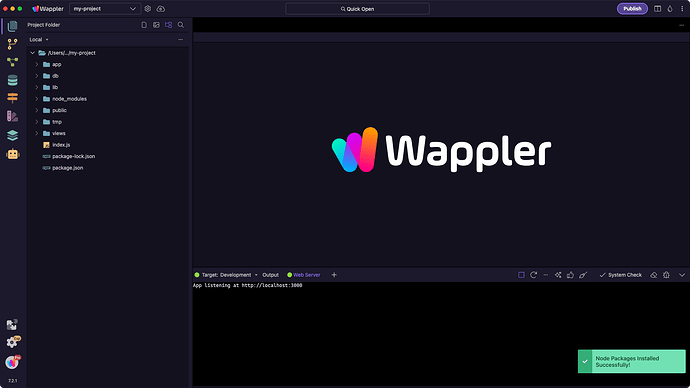Open the my-project selector dropdown

pyautogui.click(x=105, y=9)
